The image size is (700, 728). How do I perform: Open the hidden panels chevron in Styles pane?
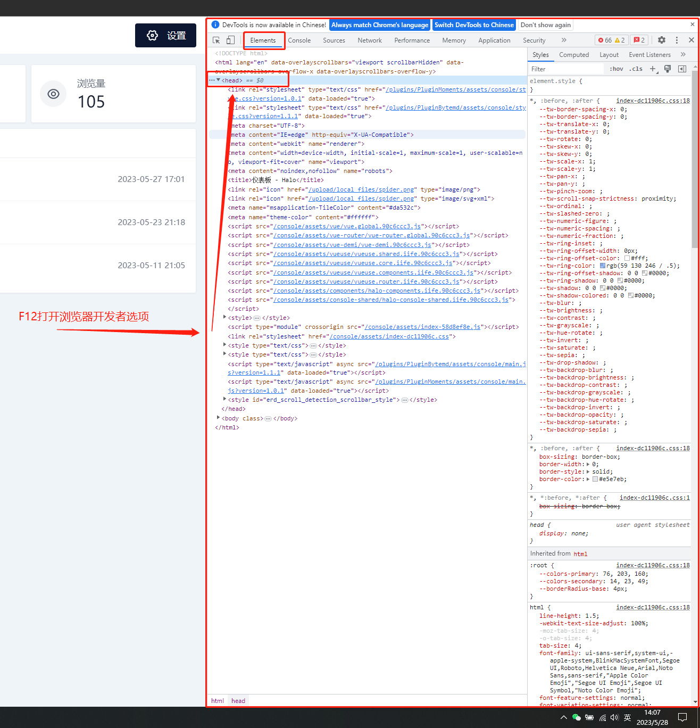pos(684,54)
